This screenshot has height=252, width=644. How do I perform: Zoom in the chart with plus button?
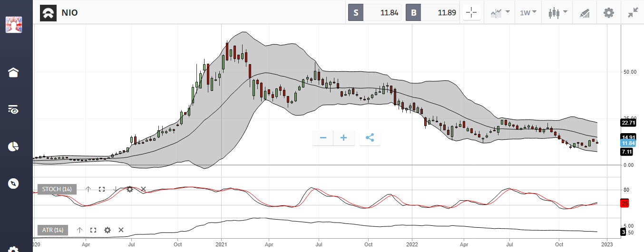(x=344, y=138)
